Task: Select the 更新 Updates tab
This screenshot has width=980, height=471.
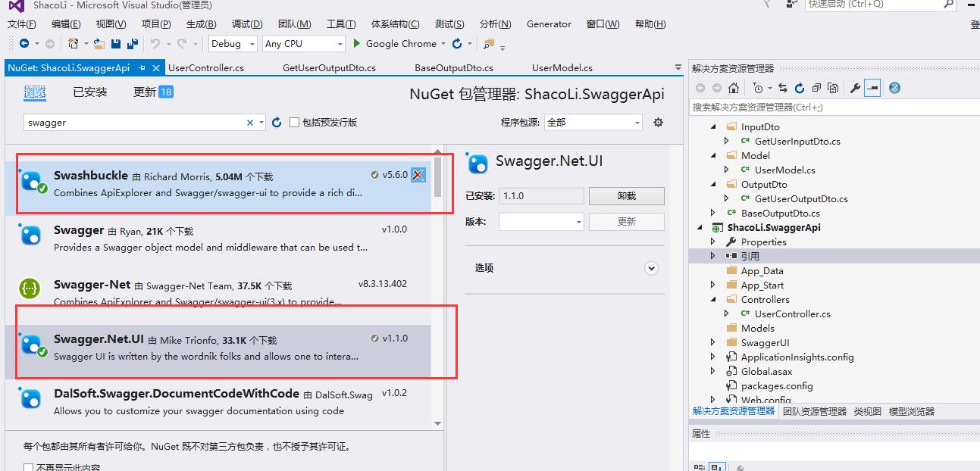Action: [x=153, y=92]
